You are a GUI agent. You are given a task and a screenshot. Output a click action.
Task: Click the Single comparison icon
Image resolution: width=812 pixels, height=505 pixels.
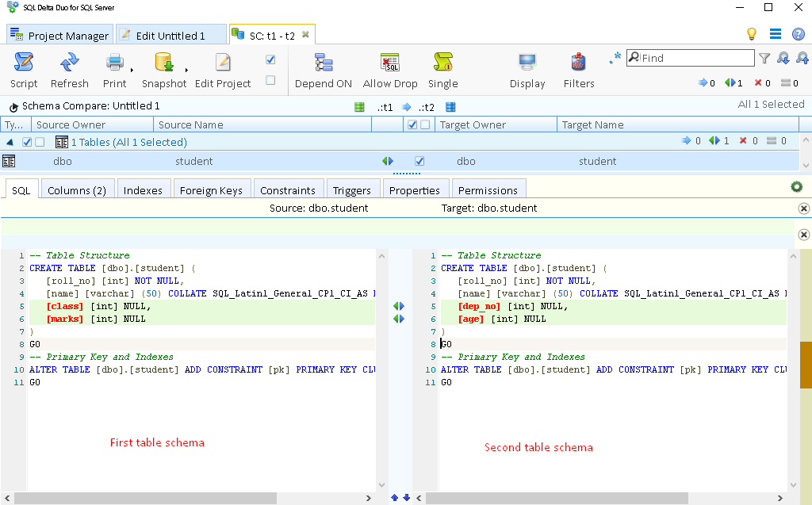click(x=442, y=68)
